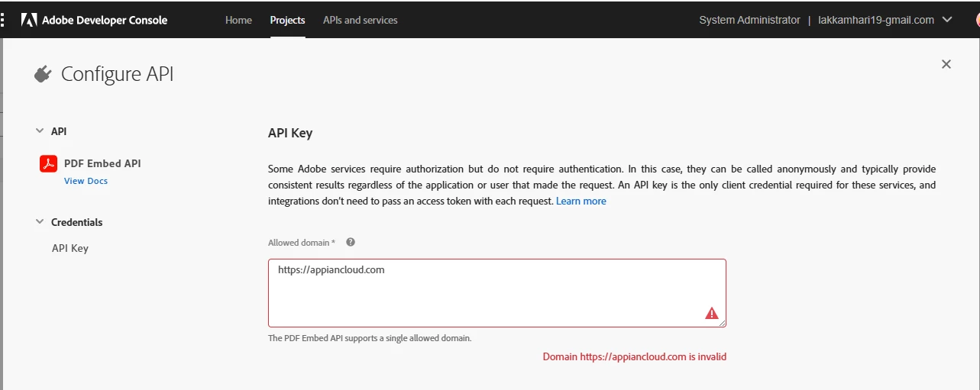Click the PDF Embed API red icon
This screenshot has height=390, width=980.
pyautogui.click(x=49, y=163)
